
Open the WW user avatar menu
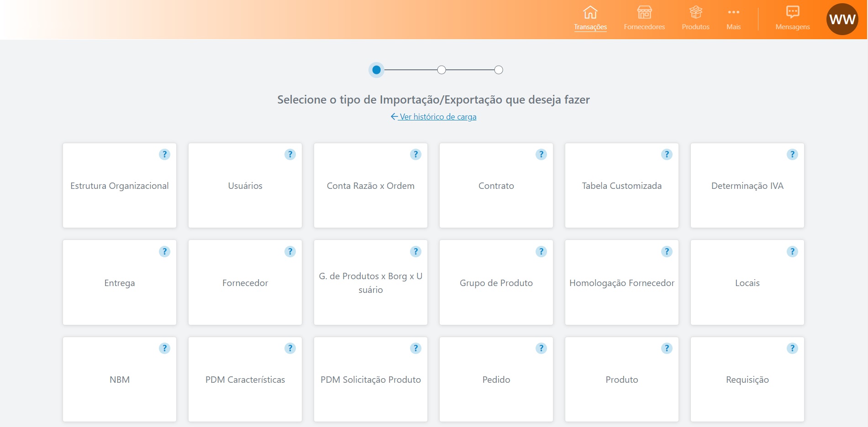(x=842, y=19)
